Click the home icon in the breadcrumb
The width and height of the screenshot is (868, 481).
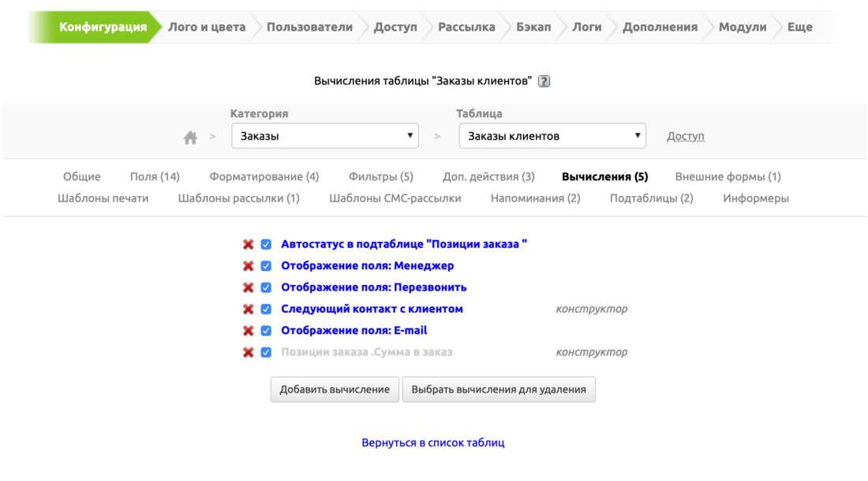point(190,137)
